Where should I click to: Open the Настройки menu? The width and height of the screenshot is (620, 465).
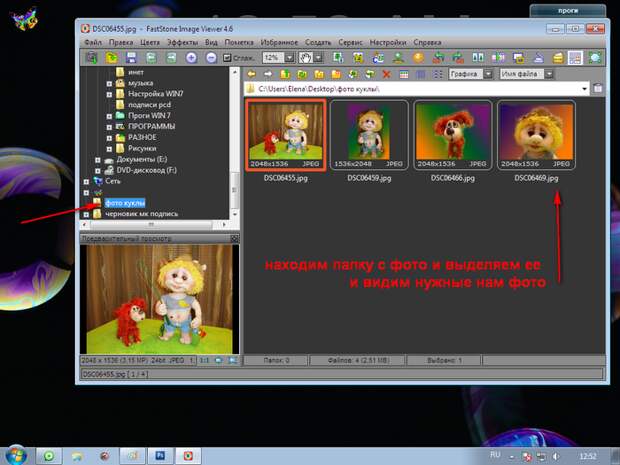click(388, 42)
